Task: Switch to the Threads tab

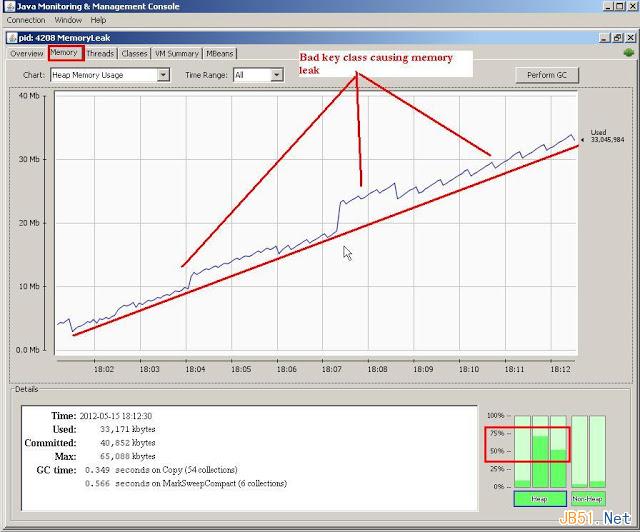Action: point(100,53)
